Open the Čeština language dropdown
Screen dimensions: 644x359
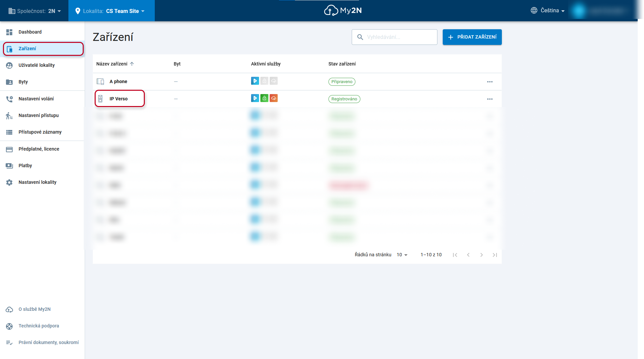click(x=548, y=11)
